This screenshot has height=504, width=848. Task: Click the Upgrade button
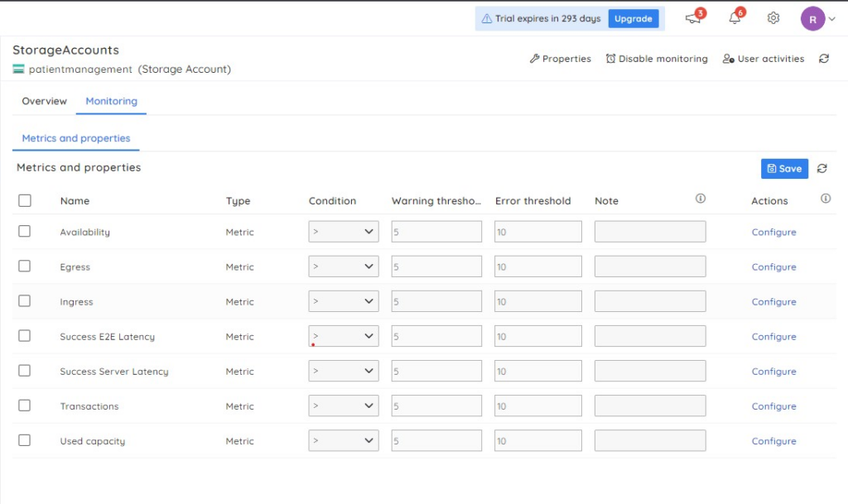pyautogui.click(x=634, y=19)
